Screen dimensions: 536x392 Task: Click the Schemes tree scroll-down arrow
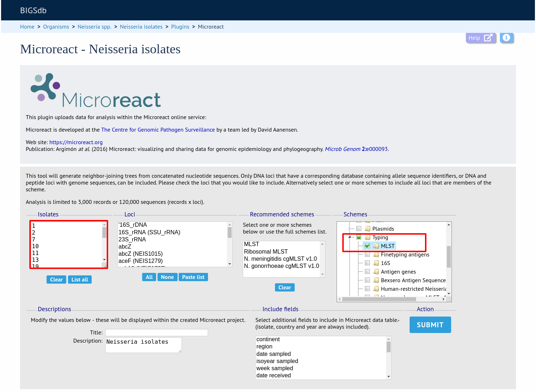click(449, 294)
